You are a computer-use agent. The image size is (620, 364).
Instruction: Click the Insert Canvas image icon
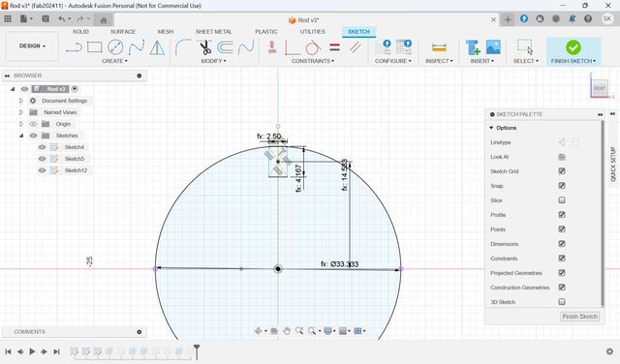[x=493, y=47]
